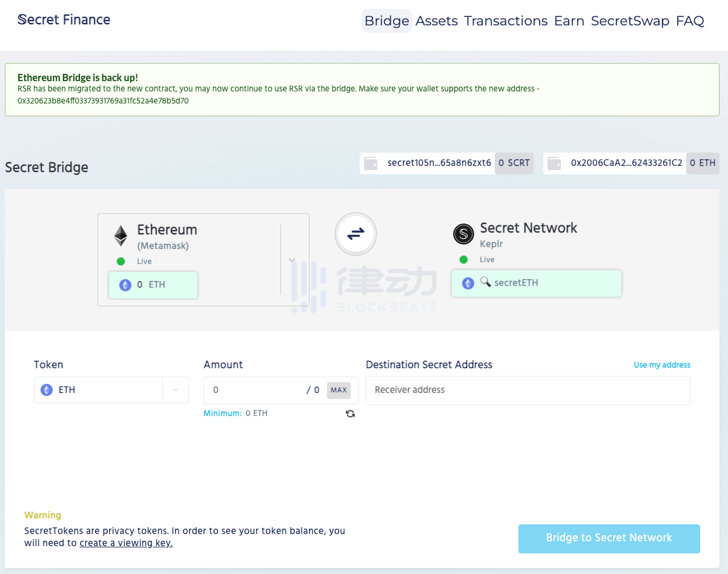Viewport: 728px width, 574px height.
Task: Click the ETH coin icon in Token field
Action: pos(47,390)
